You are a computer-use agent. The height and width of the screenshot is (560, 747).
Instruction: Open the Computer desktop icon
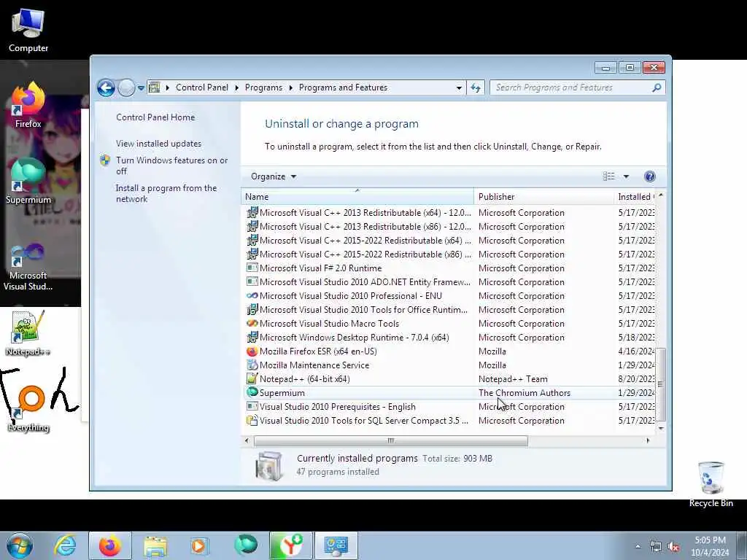(28, 31)
